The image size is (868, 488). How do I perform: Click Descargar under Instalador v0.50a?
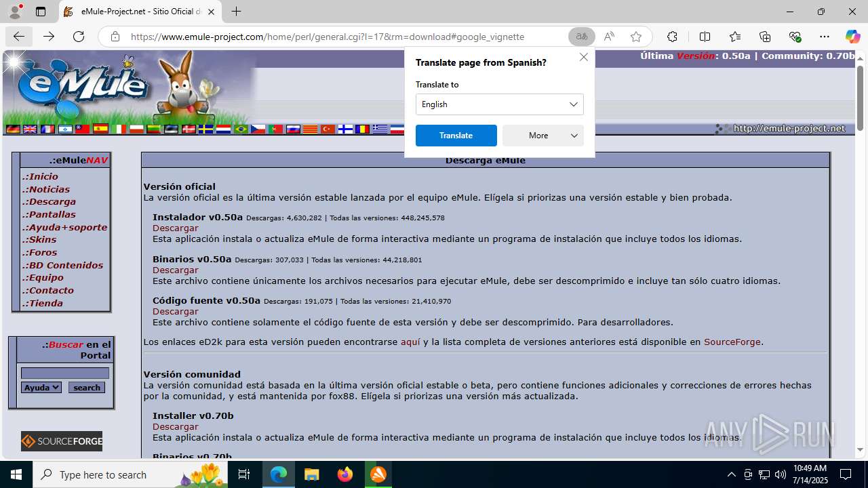(176, 228)
